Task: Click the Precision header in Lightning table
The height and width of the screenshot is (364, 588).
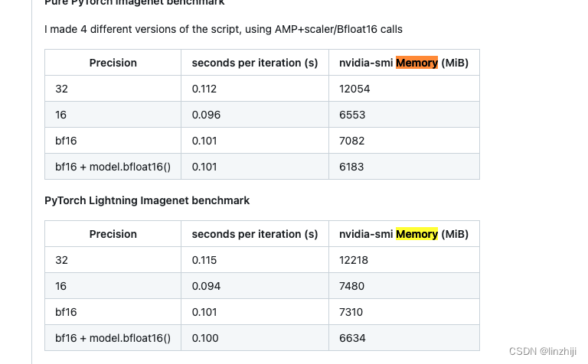Action: tap(113, 234)
